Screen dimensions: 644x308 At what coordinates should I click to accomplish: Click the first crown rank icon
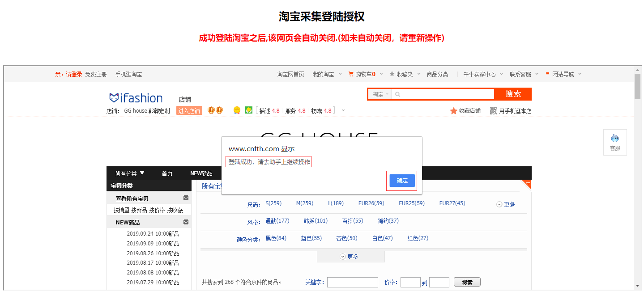coord(211,110)
